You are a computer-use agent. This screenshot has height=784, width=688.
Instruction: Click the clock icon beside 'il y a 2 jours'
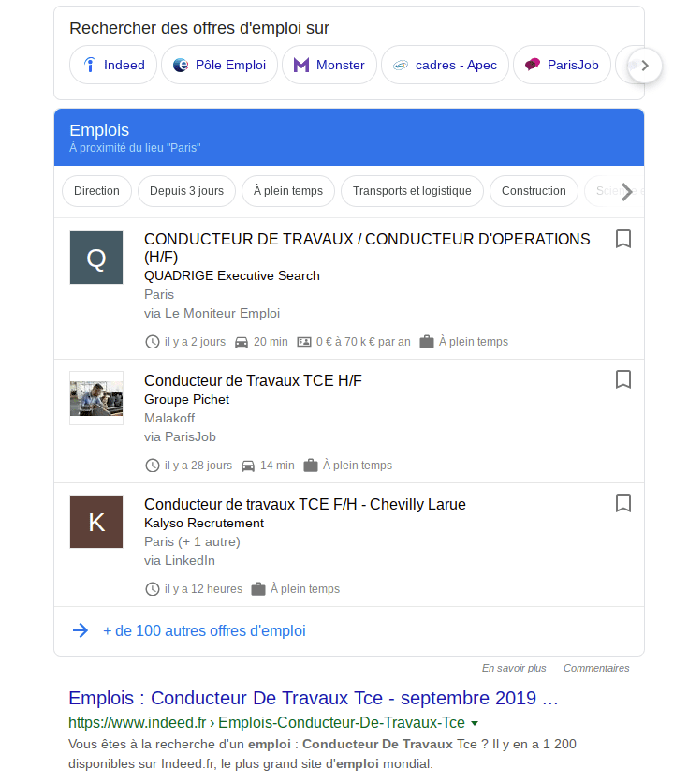(x=153, y=342)
